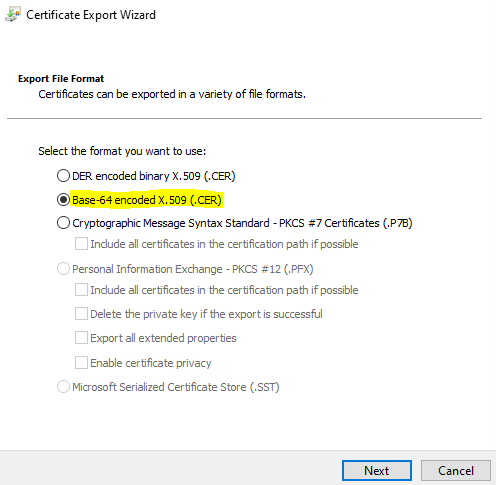Image resolution: width=496 pixels, height=485 pixels.
Task: Enable certificate privacy checkbox
Action: pos(81,362)
